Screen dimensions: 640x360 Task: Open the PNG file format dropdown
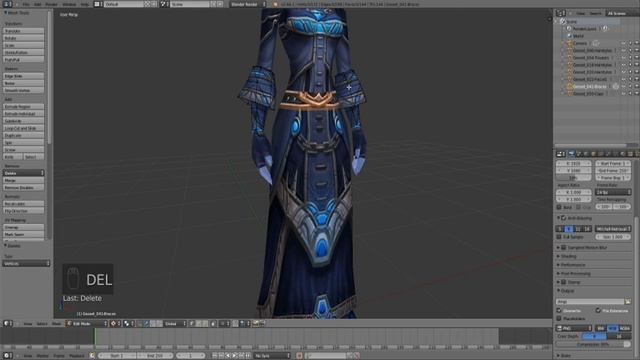pyautogui.click(x=573, y=328)
